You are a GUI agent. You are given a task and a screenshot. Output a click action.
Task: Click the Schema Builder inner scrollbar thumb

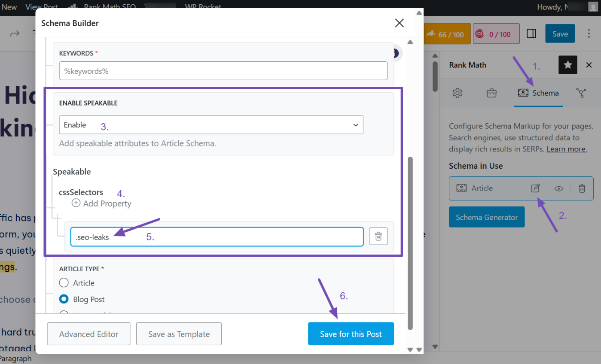point(410,244)
